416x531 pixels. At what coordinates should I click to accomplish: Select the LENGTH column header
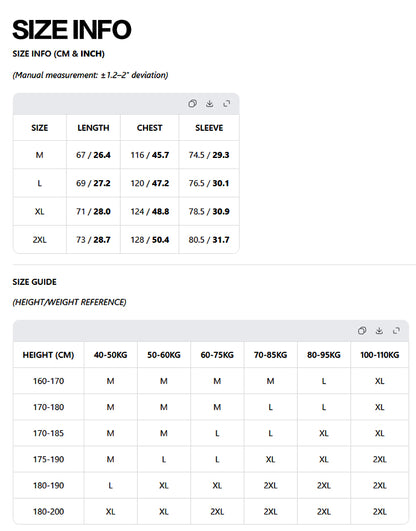[93, 128]
